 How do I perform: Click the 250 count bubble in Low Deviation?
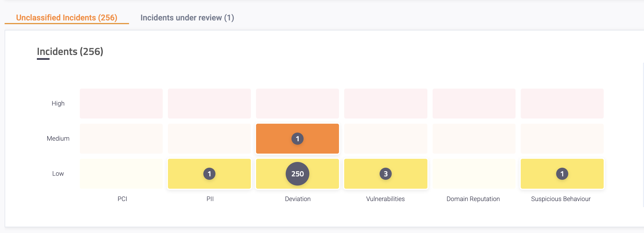[297, 174]
